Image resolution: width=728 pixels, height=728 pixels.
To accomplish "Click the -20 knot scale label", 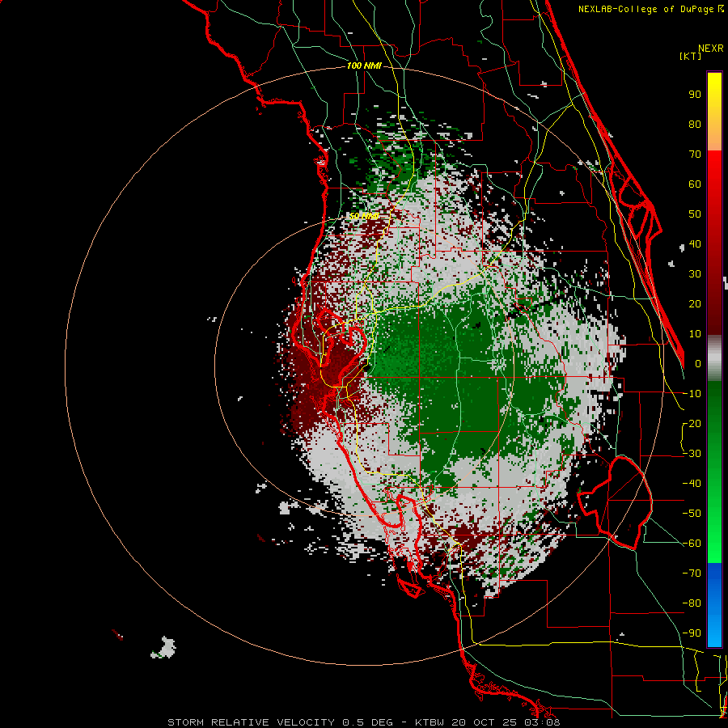I will point(692,423).
